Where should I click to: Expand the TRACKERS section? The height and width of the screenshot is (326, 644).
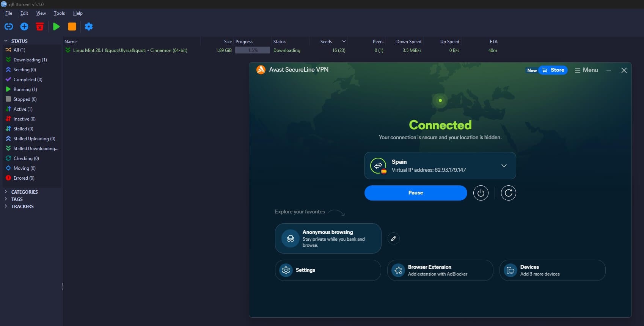tap(6, 206)
